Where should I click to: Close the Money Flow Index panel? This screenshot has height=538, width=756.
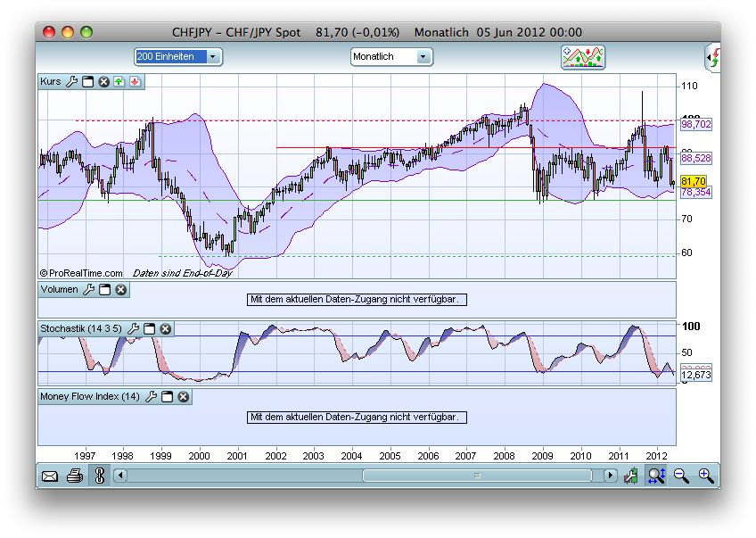pos(184,397)
